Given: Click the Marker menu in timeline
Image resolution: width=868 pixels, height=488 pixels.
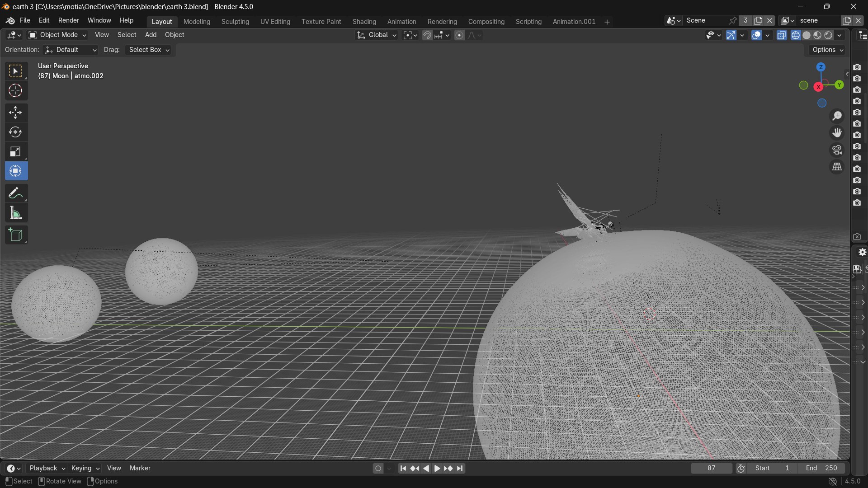Looking at the screenshot, I should point(140,469).
